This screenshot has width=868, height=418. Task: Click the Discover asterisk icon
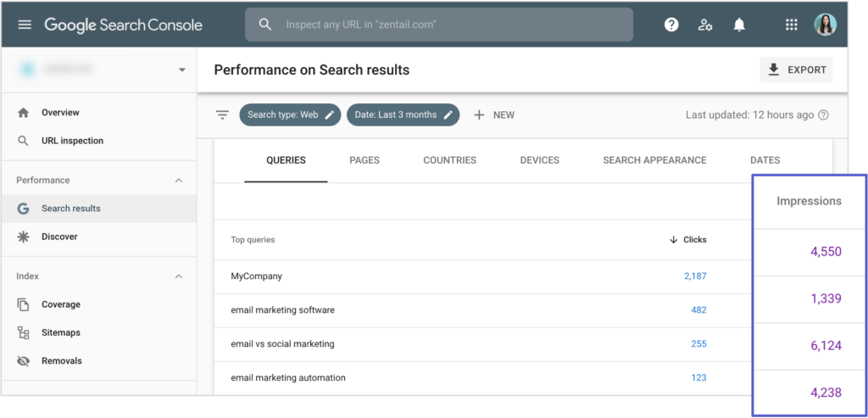click(23, 237)
